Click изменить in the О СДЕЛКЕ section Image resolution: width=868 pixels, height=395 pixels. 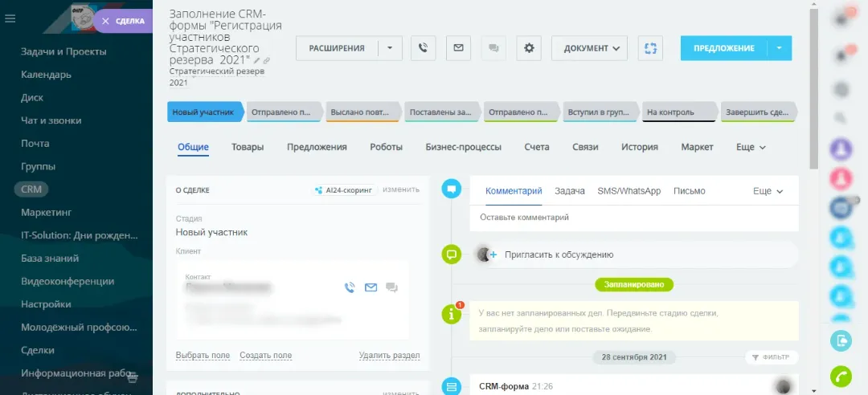(x=401, y=189)
